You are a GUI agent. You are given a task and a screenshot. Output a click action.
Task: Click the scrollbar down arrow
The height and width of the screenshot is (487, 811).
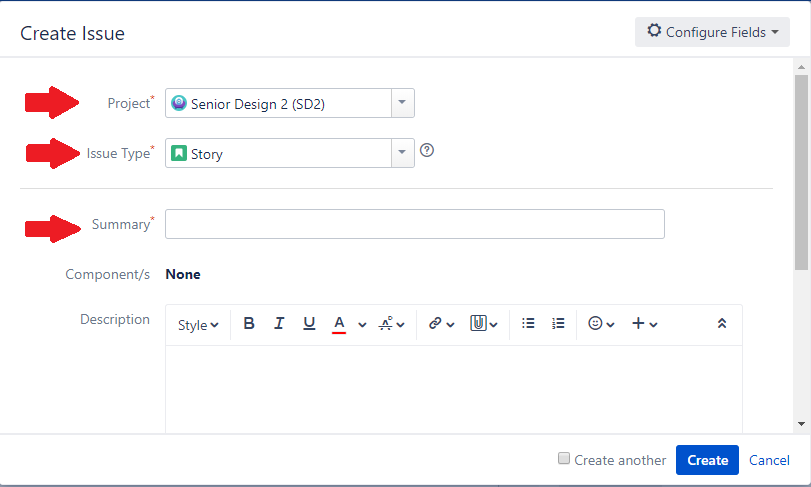[x=801, y=424]
